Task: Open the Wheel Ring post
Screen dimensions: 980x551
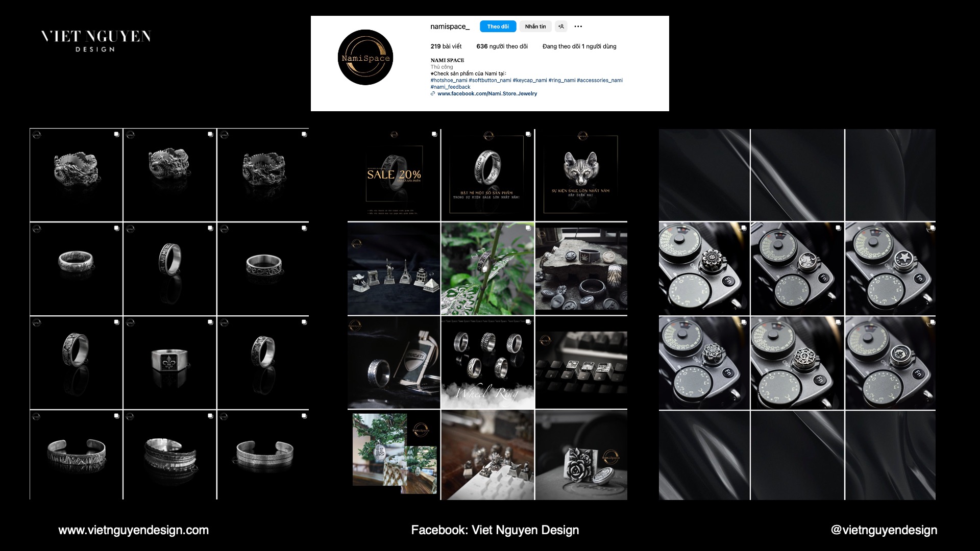Action: [487, 363]
